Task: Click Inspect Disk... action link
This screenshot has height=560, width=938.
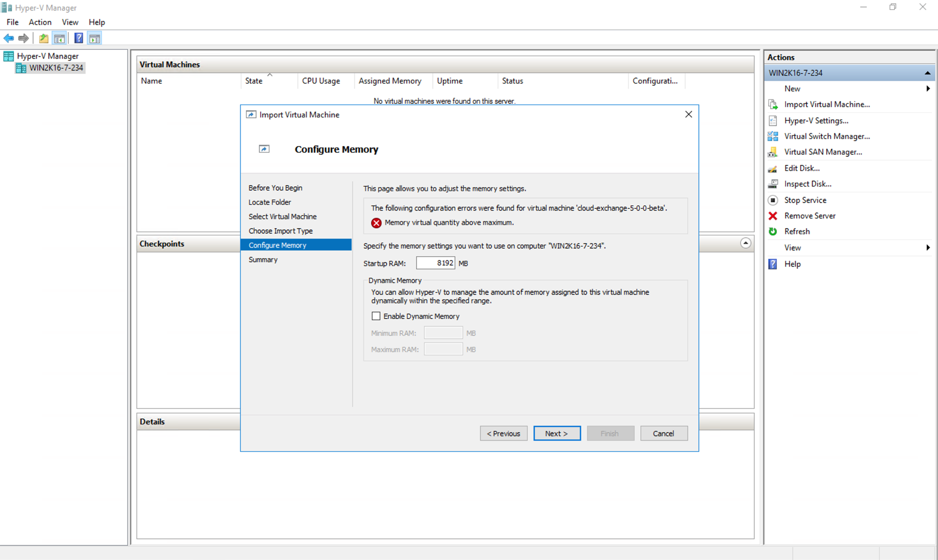Action: point(807,184)
